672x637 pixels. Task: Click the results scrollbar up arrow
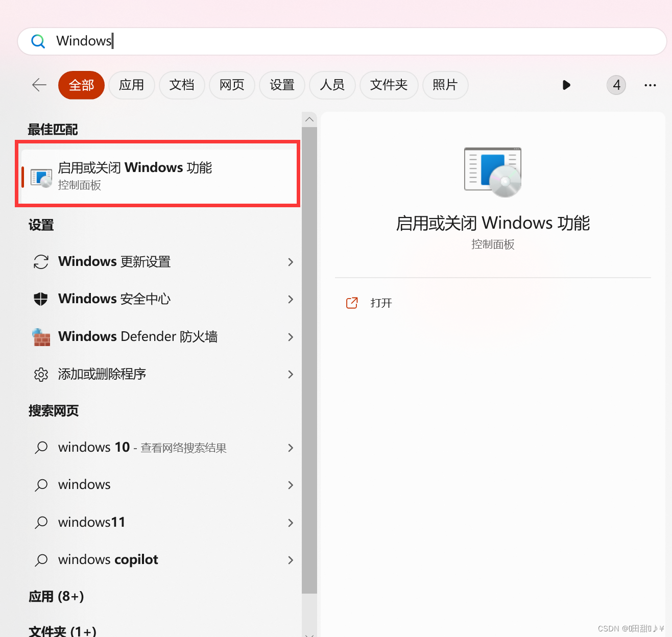click(309, 119)
